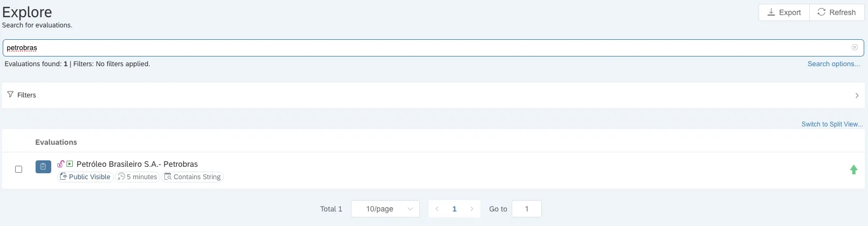The height and width of the screenshot is (226, 868).
Task: Switch to Split View
Action: 832,124
